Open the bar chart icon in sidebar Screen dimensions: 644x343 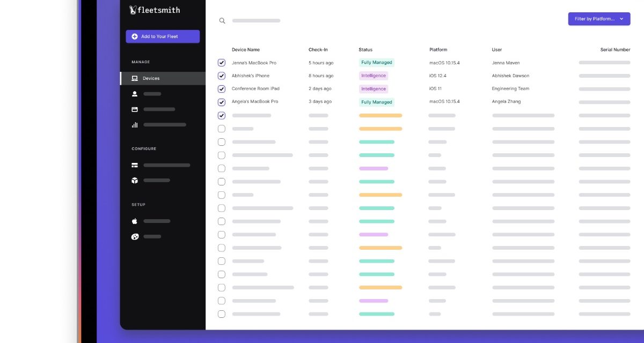135,125
